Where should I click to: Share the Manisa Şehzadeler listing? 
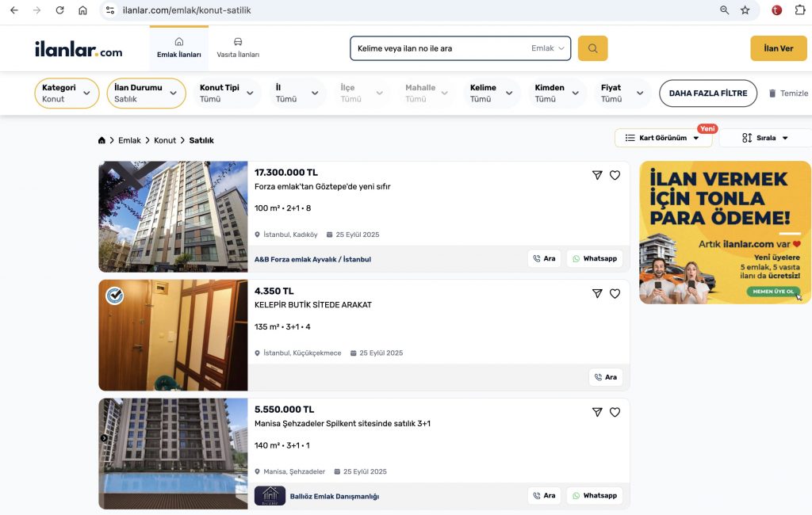click(x=597, y=412)
